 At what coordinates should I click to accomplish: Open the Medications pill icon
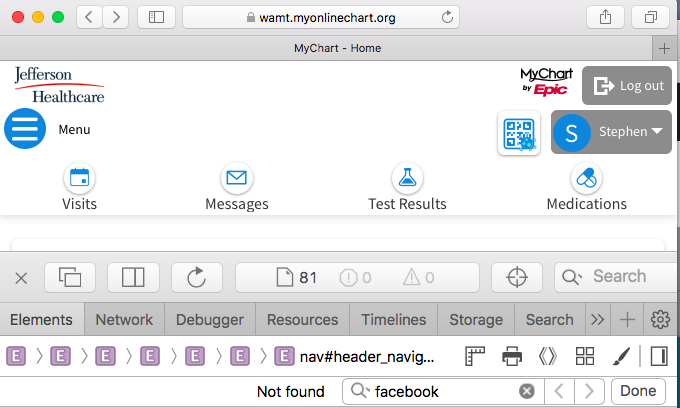tap(586, 179)
